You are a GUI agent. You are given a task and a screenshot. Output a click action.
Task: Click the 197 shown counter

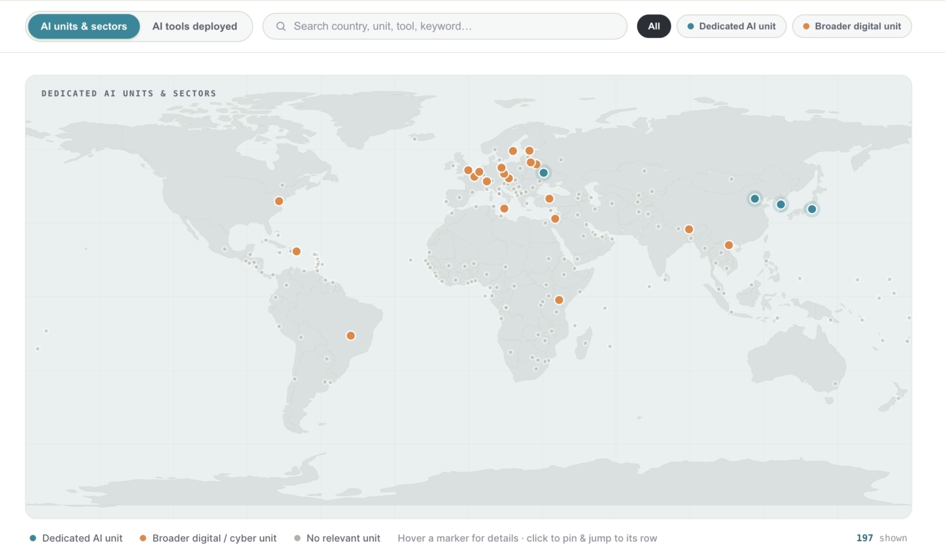(x=881, y=538)
